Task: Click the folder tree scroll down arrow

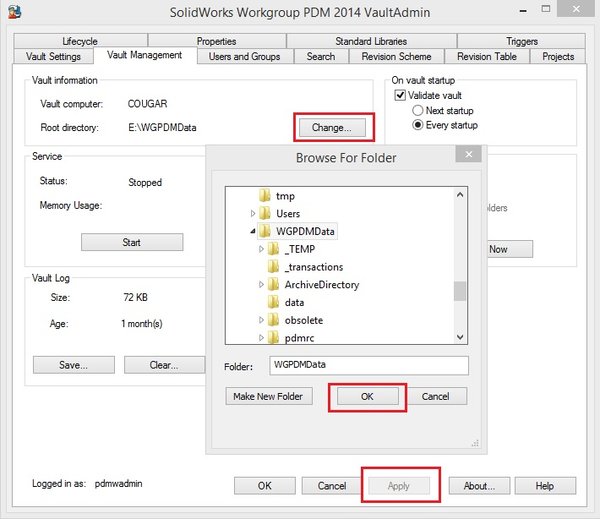Action: point(460,337)
